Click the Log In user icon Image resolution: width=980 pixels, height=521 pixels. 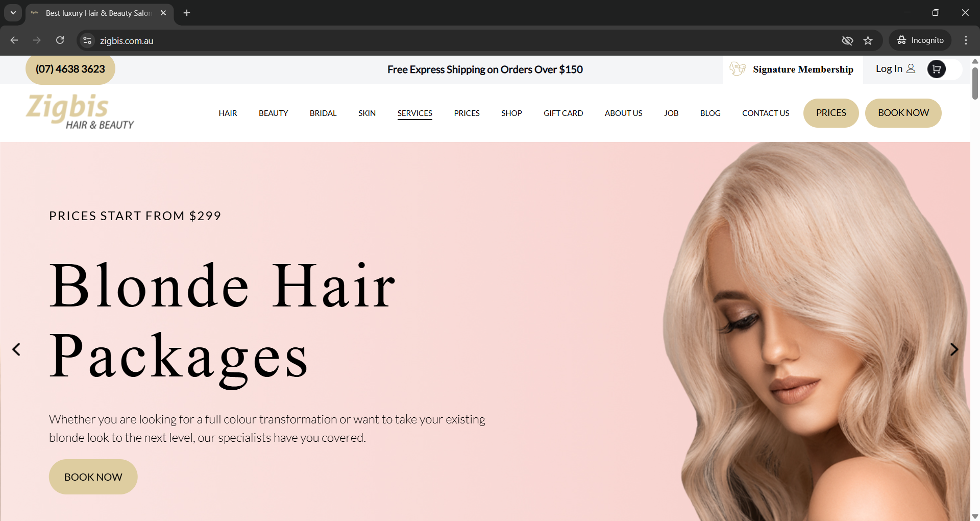click(911, 69)
